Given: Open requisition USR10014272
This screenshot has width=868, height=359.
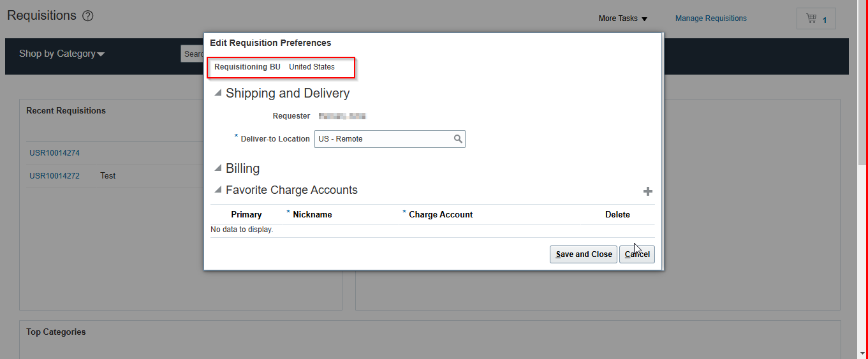Looking at the screenshot, I should pyautogui.click(x=54, y=176).
